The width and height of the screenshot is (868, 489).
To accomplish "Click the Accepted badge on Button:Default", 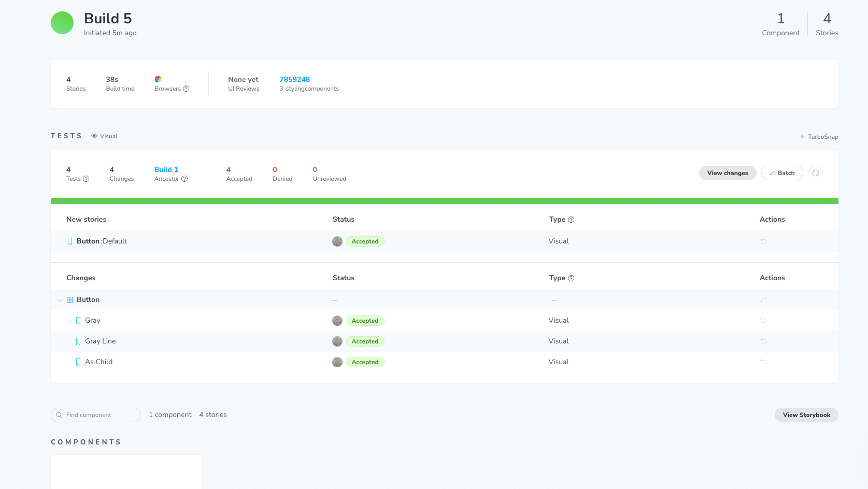I will pos(365,241).
